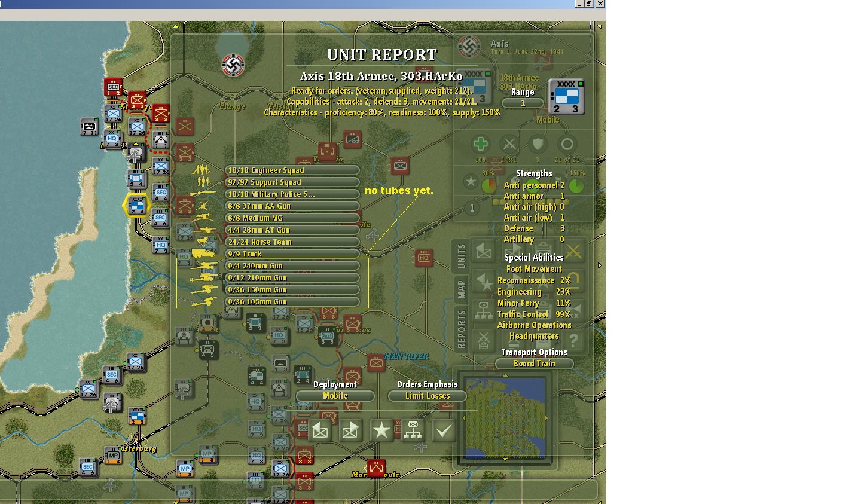Click the 24/24 Horse Team row
This screenshot has width=861, height=504.
point(292,242)
